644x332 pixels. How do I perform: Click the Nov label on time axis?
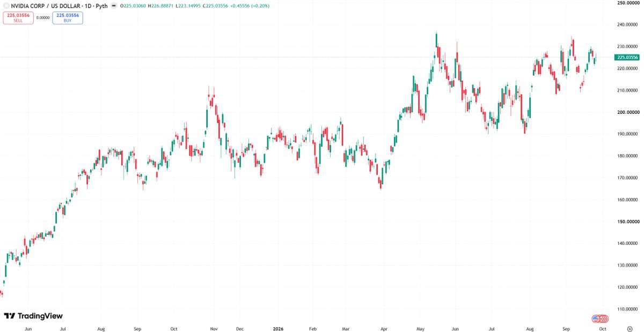213,328
